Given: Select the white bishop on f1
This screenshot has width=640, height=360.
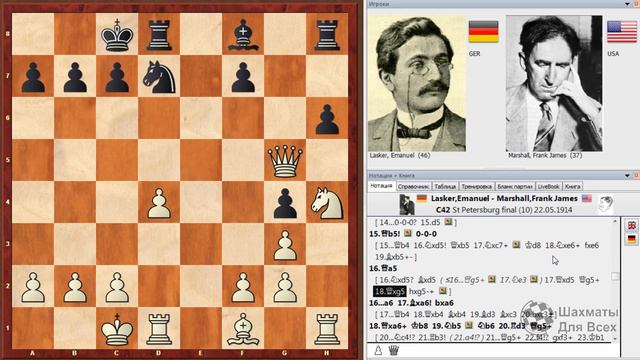Looking at the screenshot, I should [243, 329].
